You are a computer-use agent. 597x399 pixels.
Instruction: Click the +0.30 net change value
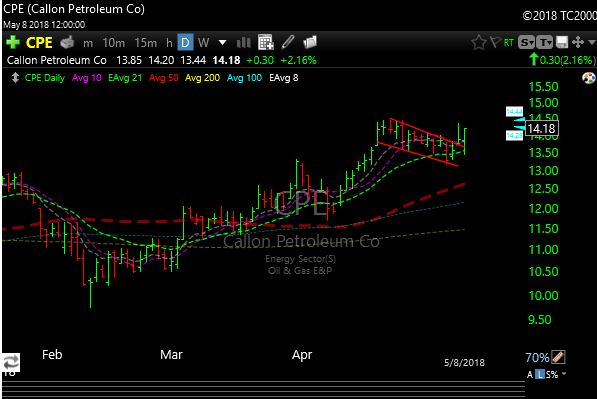pyautogui.click(x=260, y=60)
